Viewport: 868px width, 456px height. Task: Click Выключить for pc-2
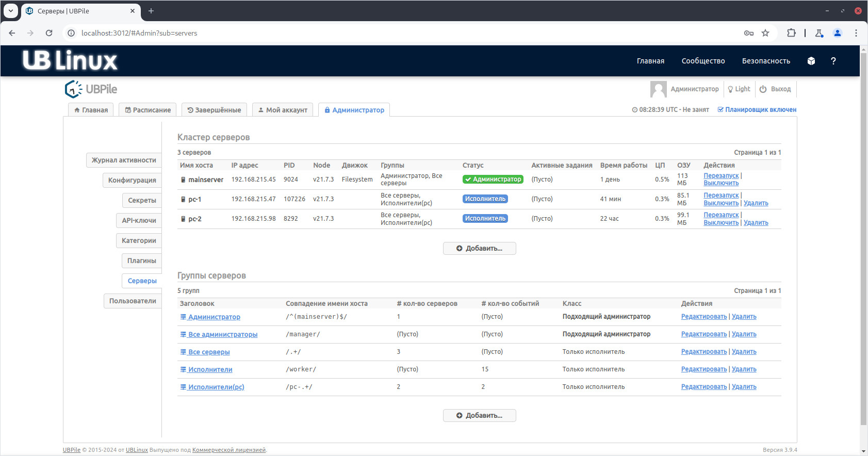pos(721,223)
